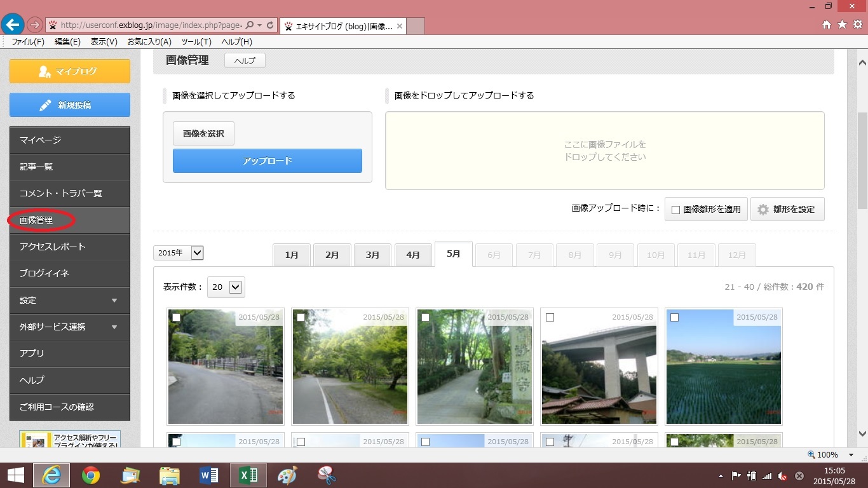The image size is (868, 488).
Task: Click the 画像を選択 button
Action: click(203, 133)
